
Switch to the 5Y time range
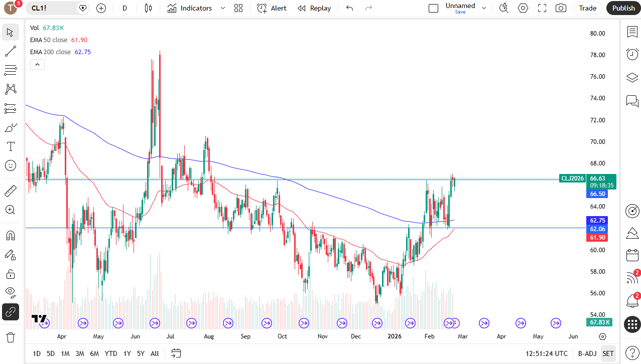pos(141,353)
